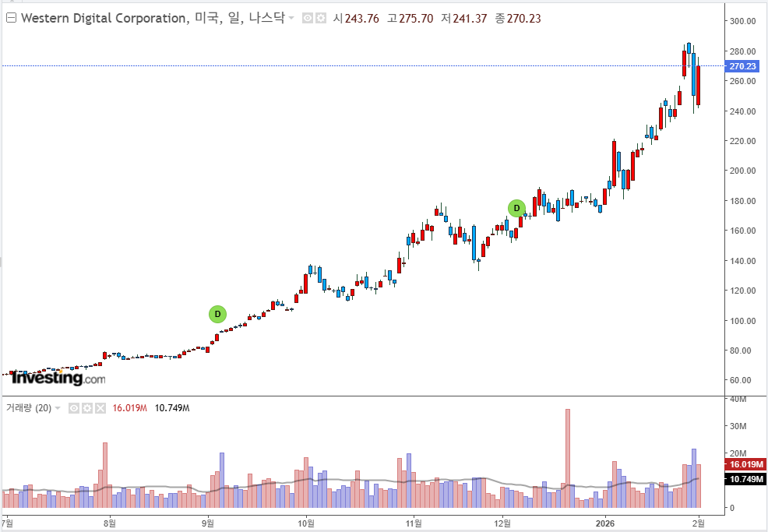The image size is (768, 532).
Task: Toggle visibility eye for Western Digital series
Action: tap(308, 19)
